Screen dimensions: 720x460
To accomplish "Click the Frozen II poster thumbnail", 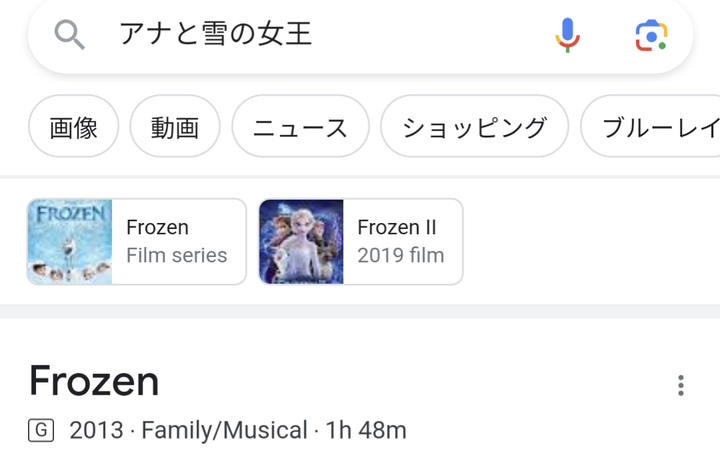I will pos(301,242).
